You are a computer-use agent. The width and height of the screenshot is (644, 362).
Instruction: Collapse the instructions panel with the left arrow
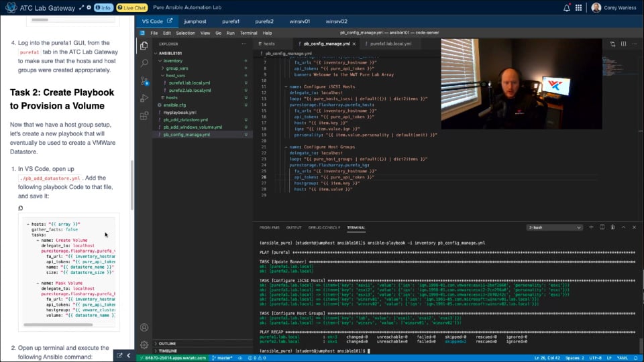(129, 355)
